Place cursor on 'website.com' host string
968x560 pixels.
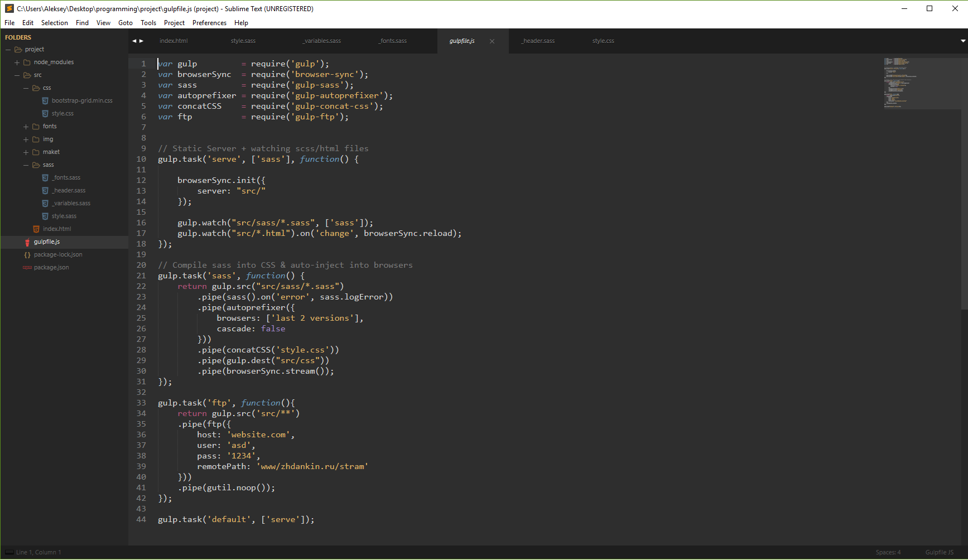click(259, 435)
